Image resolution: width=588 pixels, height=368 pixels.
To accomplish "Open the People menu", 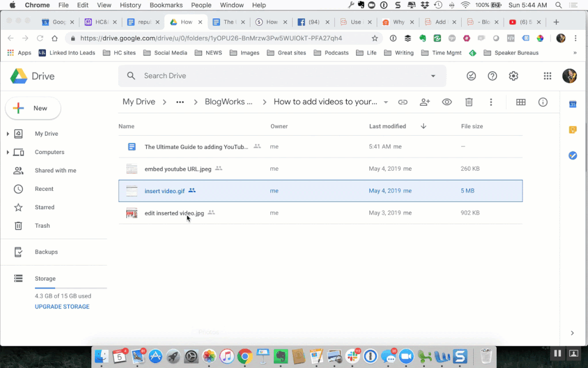I will pyautogui.click(x=202, y=5).
